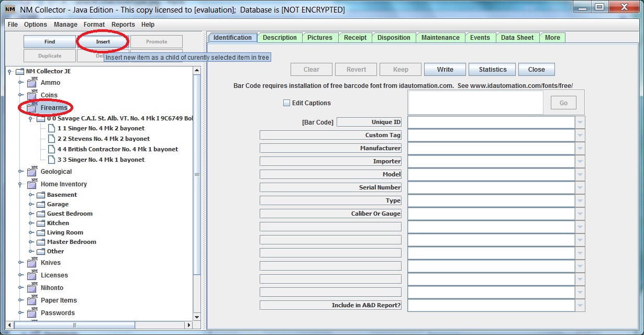The image size is (644, 335).
Task: Click the Passwords folder icon
Action: [x=31, y=313]
